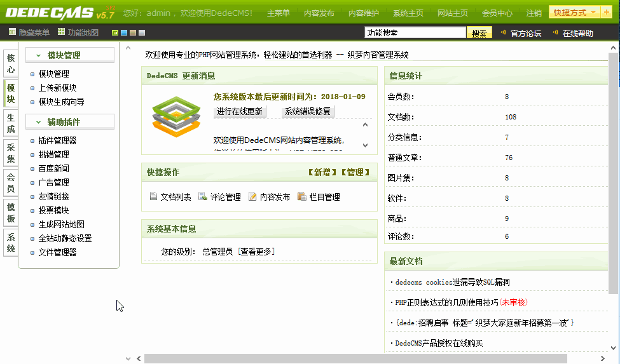
Task: Switch to the 采集 side tab
Action: click(x=11, y=153)
